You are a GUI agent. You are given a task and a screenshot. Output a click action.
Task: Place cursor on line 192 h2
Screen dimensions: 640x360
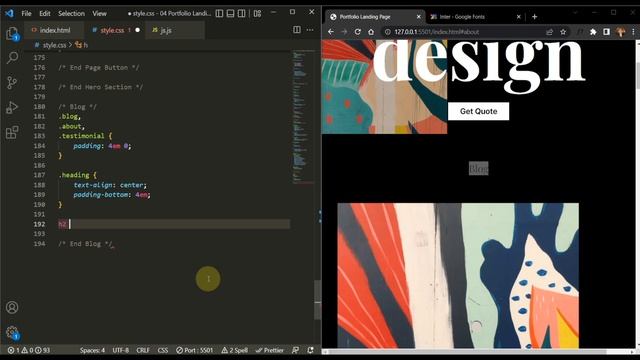62,224
